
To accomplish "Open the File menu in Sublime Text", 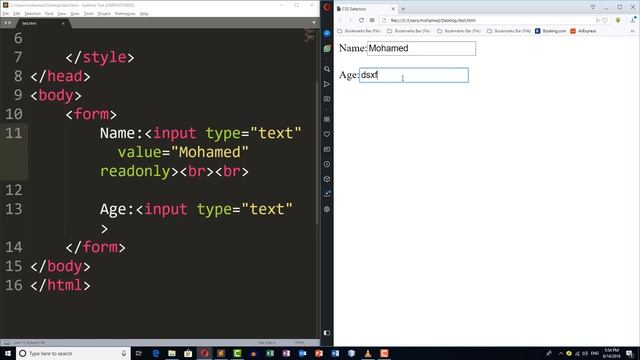I will tap(6, 14).
